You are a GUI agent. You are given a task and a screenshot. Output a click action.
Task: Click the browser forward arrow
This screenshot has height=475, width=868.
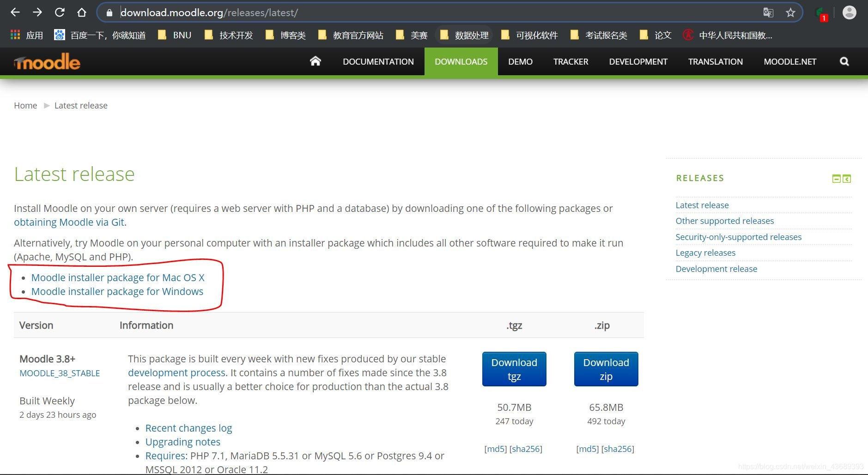click(37, 12)
